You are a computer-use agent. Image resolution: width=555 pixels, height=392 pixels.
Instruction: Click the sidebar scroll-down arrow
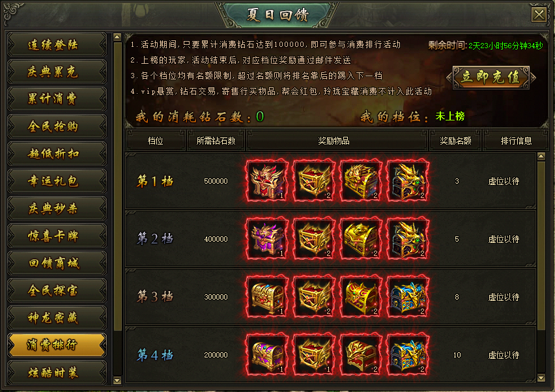(117, 381)
